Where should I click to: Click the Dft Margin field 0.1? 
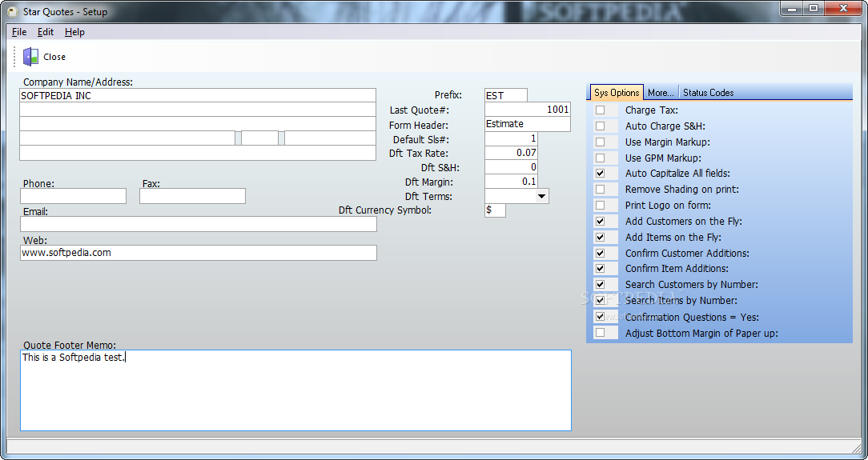[511, 182]
